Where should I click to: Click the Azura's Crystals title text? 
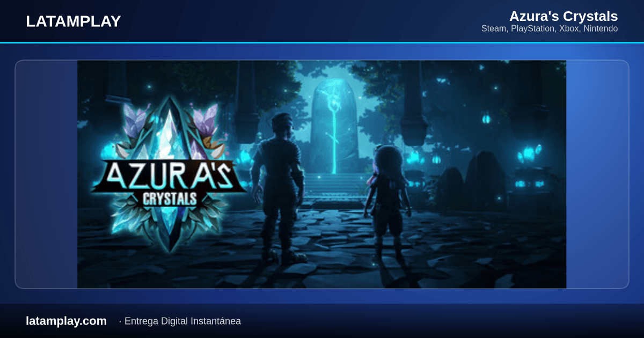tap(563, 16)
